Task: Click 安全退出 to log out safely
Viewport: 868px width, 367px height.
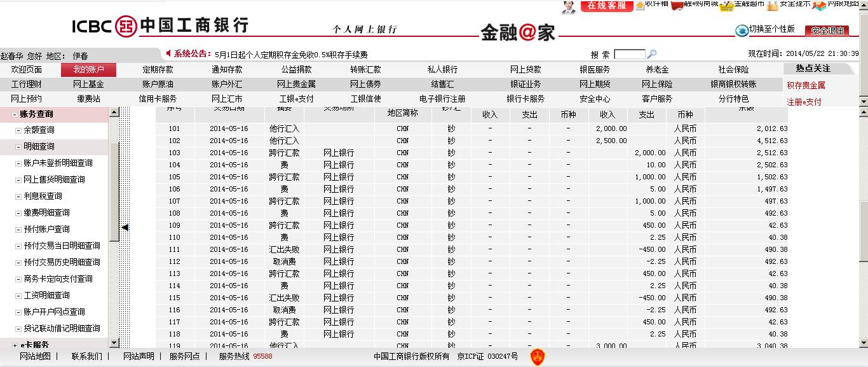Action: (x=827, y=31)
